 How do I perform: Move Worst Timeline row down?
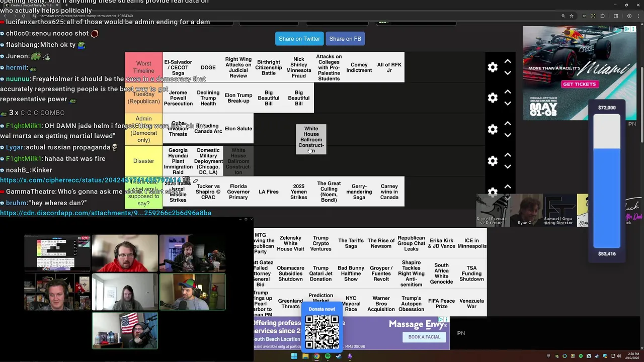coord(508,73)
